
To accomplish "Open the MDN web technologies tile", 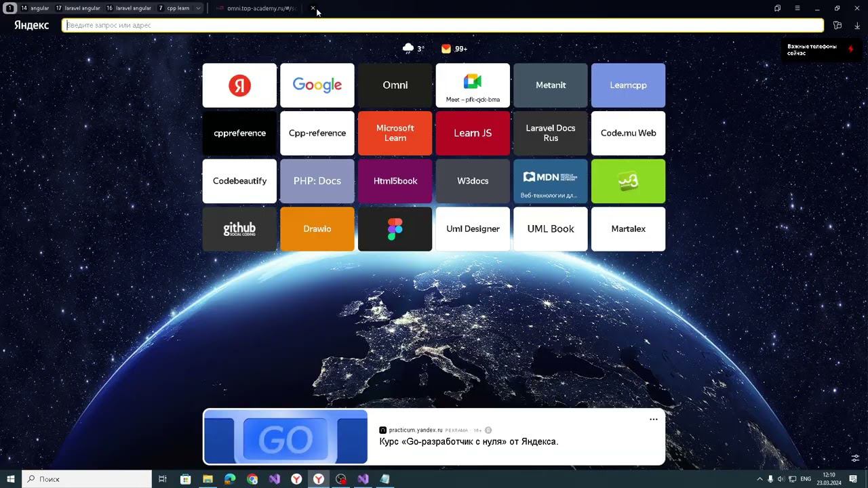I will tap(551, 181).
